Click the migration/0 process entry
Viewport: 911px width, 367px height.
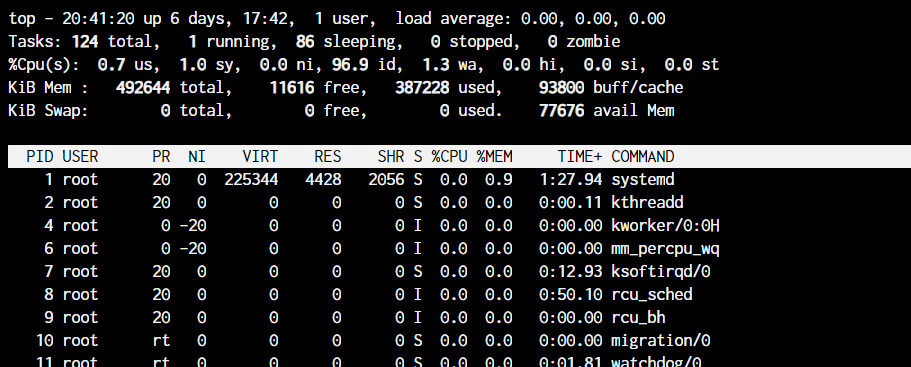coord(661,340)
